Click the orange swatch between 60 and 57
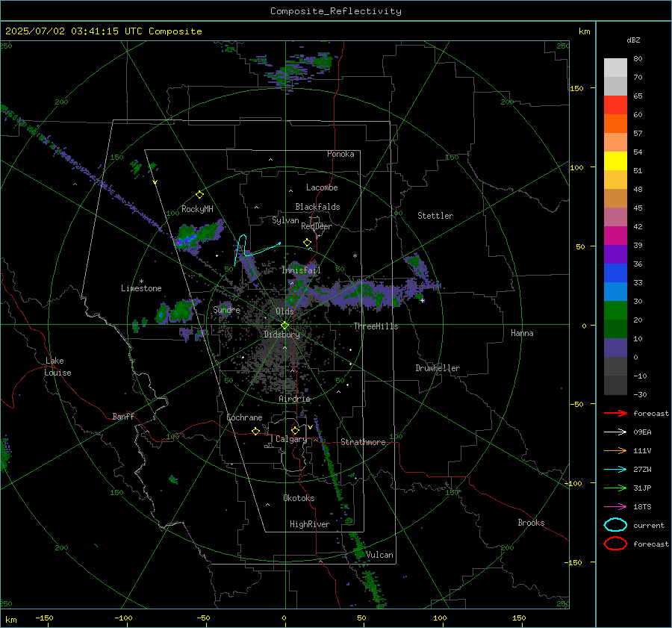The width and height of the screenshot is (672, 628). tap(615, 124)
